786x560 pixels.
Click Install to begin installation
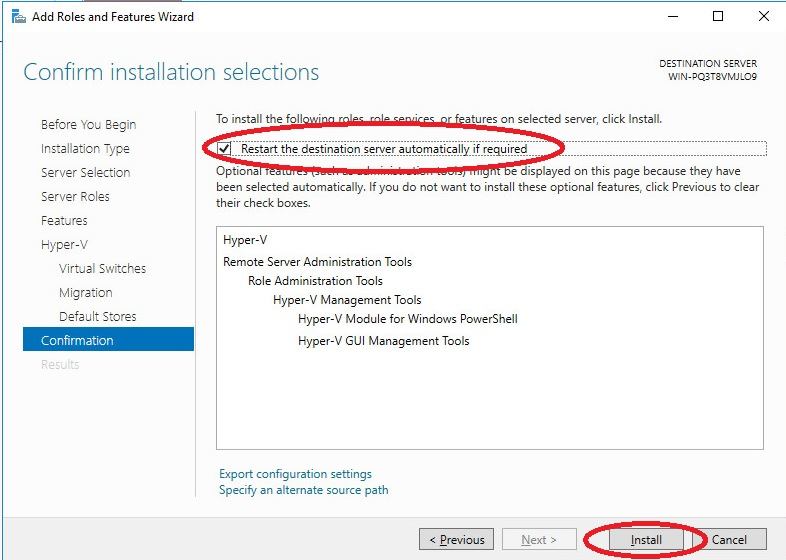[x=646, y=540]
